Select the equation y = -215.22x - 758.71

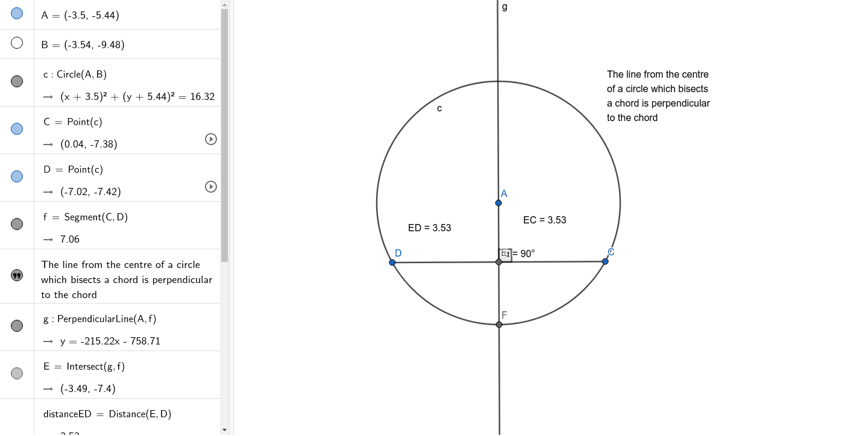[110, 341]
